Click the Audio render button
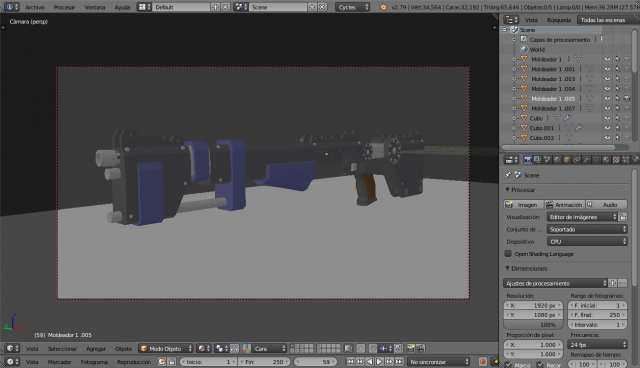 click(x=607, y=204)
